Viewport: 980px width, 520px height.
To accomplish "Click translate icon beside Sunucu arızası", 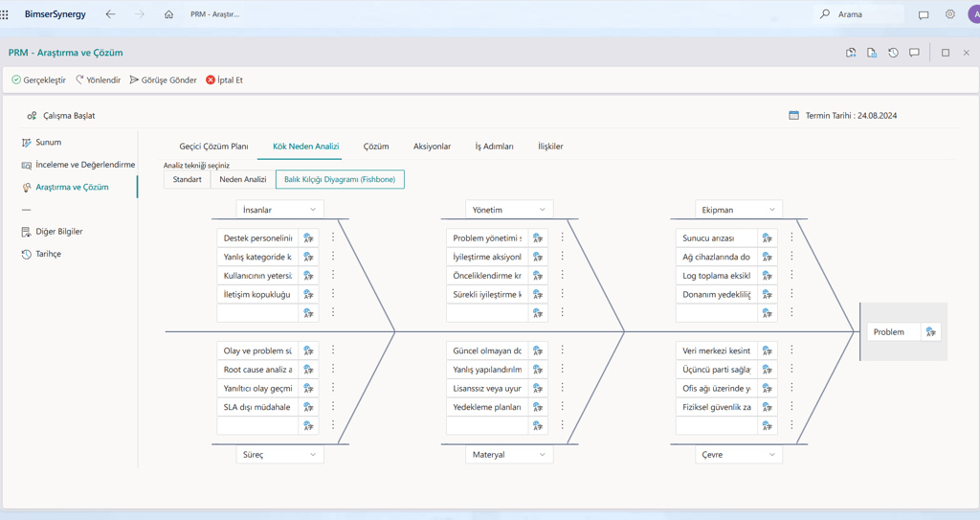I will (767, 237).
